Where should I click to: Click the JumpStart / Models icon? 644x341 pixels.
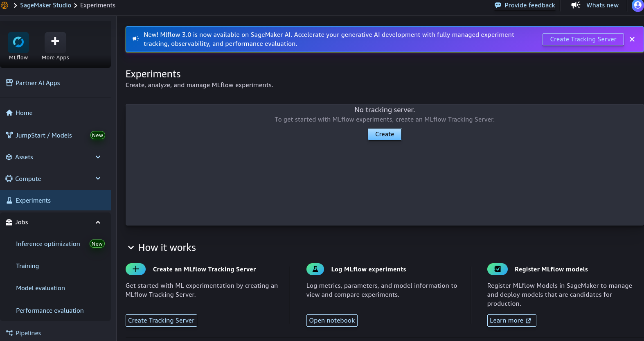[9, 135]
